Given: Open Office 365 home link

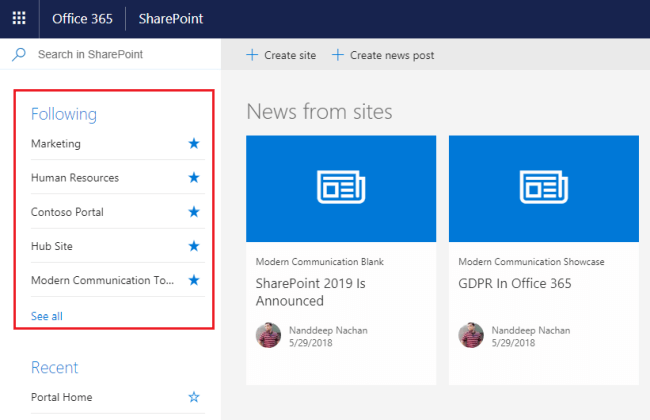Looking at the screenshot, I should pos(82,19).
